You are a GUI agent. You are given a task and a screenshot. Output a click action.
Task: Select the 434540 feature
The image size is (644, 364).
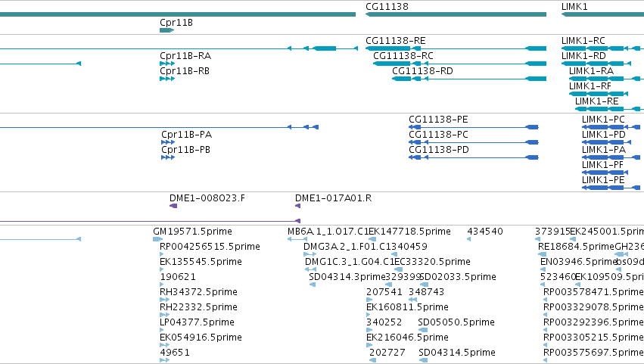[468, 239]
